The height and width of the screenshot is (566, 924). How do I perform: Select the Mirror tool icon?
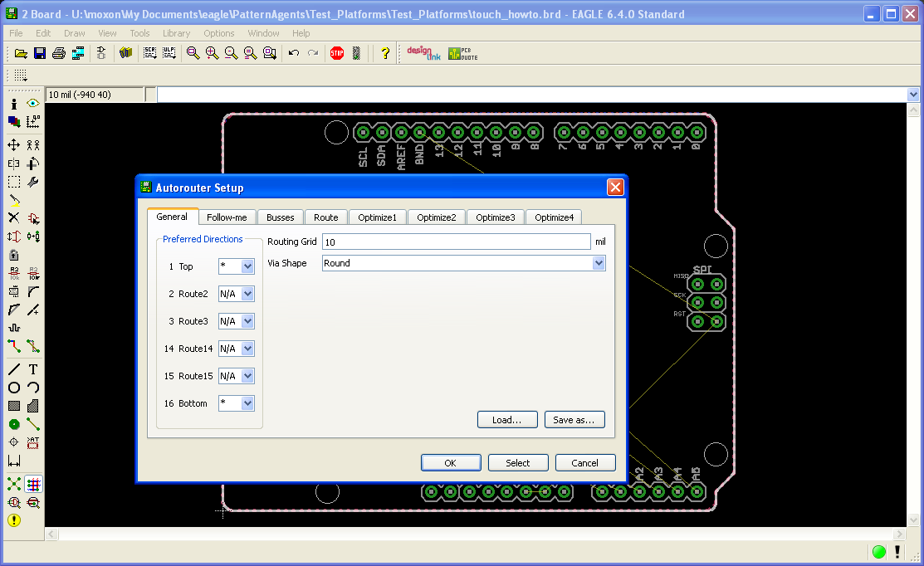pyautogui.click(x=14, y=163)
